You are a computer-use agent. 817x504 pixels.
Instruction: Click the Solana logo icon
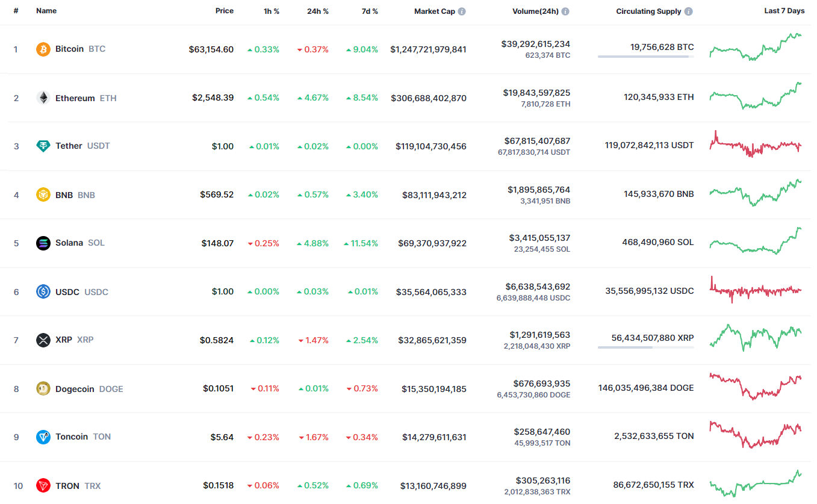click(43, 243)
